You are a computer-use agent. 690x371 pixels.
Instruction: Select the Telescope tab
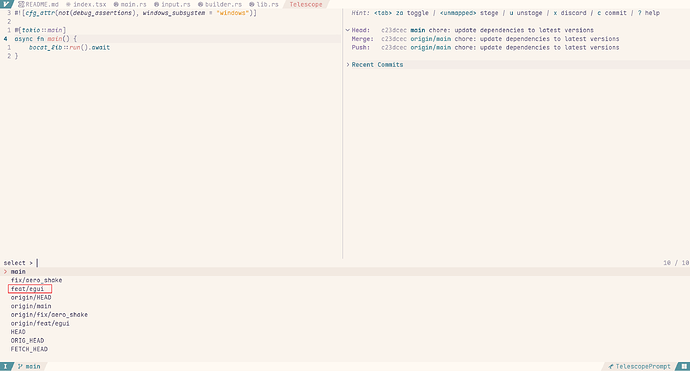tap(306, 4)
